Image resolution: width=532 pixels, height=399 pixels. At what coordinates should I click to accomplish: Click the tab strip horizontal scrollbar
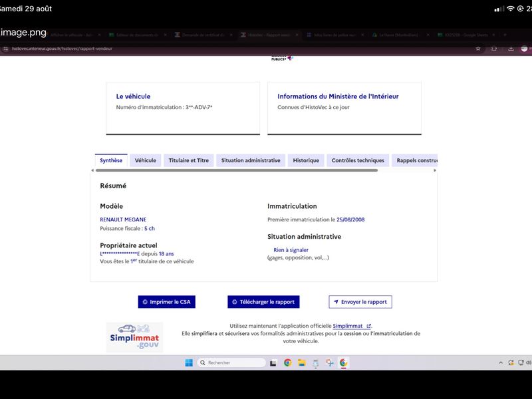237,170
